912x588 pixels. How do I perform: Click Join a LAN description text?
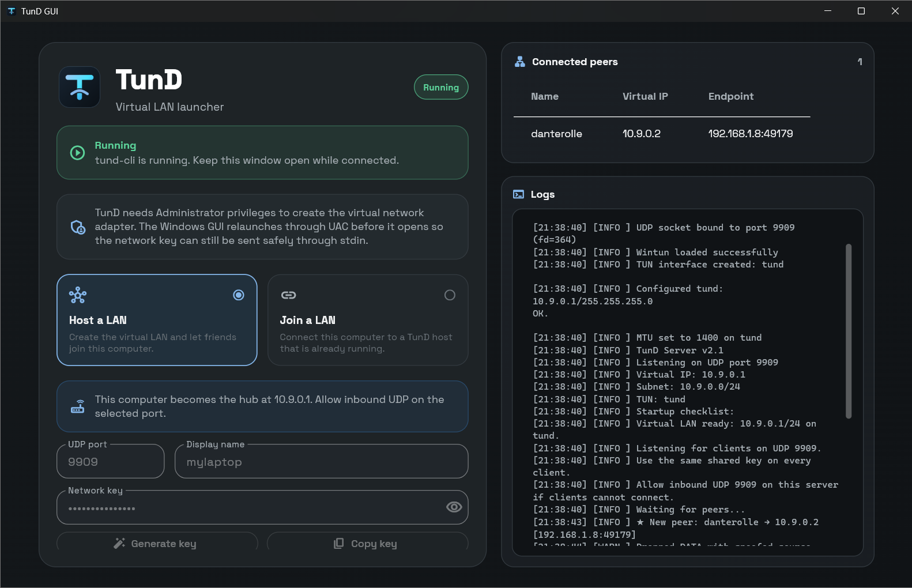pyautogui.click(x=366, y=343)
